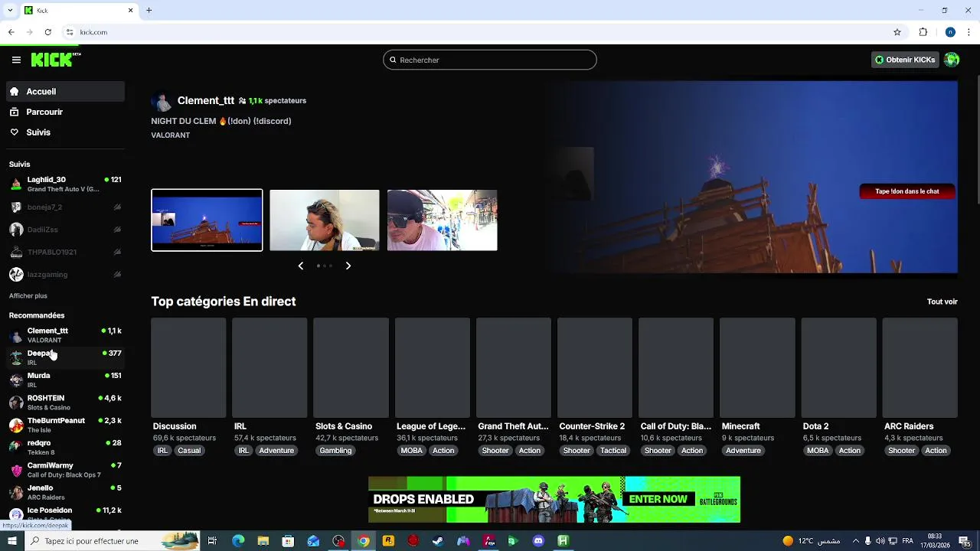Click Obtenir KICKs button
This screenshot has width=980, height=551.
click(x=905, y=60)
